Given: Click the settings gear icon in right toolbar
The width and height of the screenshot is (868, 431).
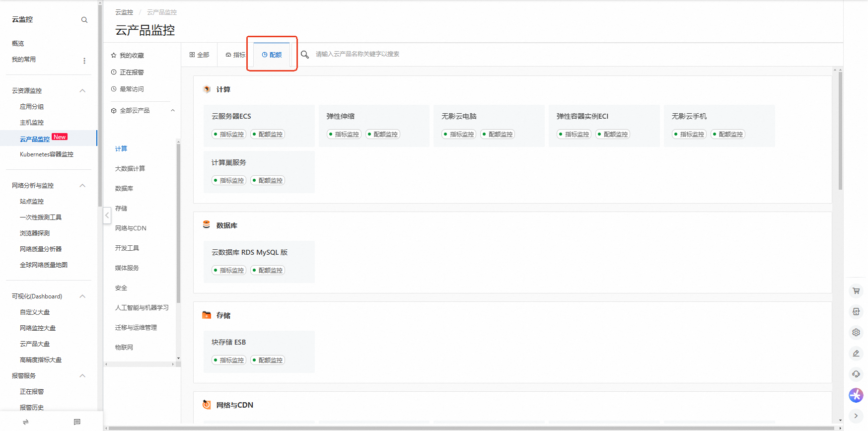Looking at the screenshot, I should [x=856, y=332].
